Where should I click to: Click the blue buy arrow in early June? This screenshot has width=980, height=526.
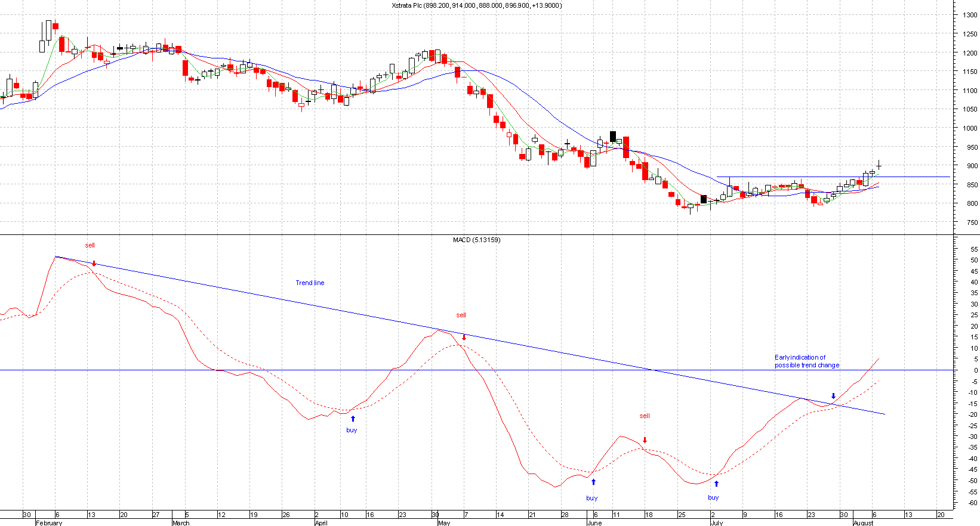point(593,482)
